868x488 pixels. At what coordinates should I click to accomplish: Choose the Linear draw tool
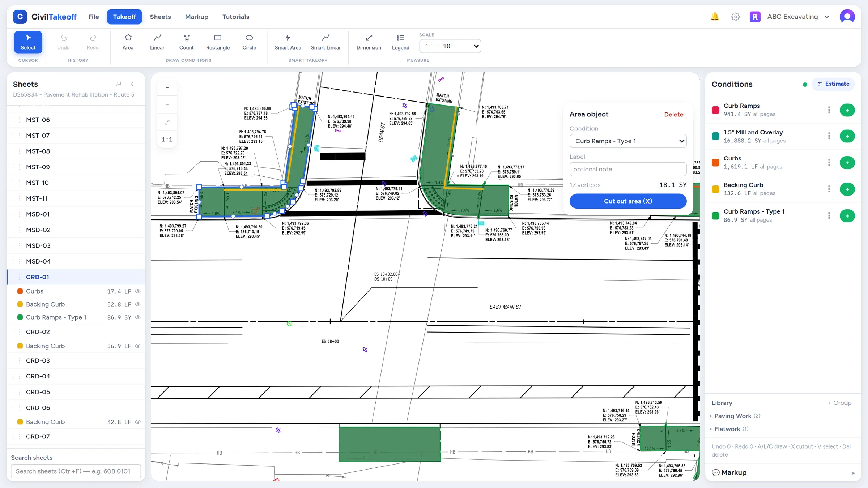pos(157,42)
